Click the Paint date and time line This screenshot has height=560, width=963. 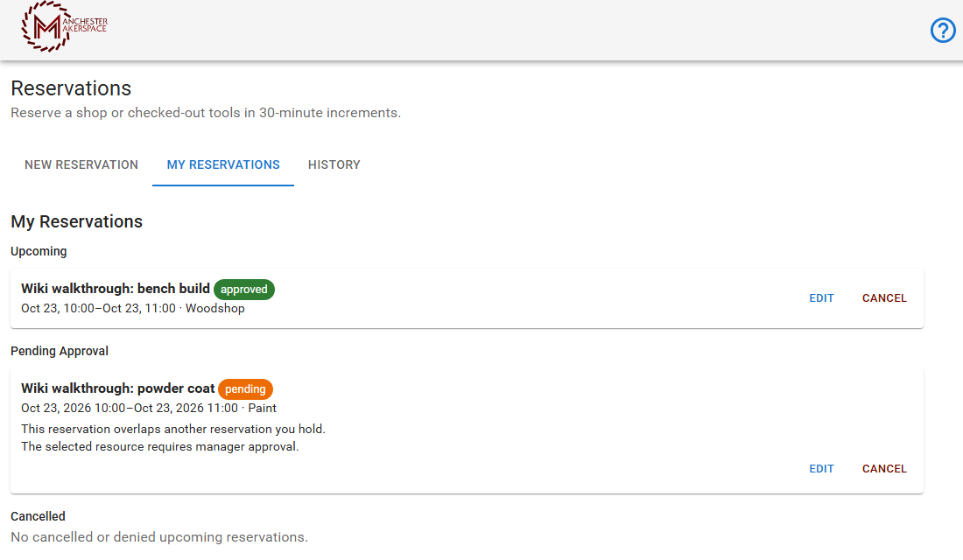pos(149,408)
